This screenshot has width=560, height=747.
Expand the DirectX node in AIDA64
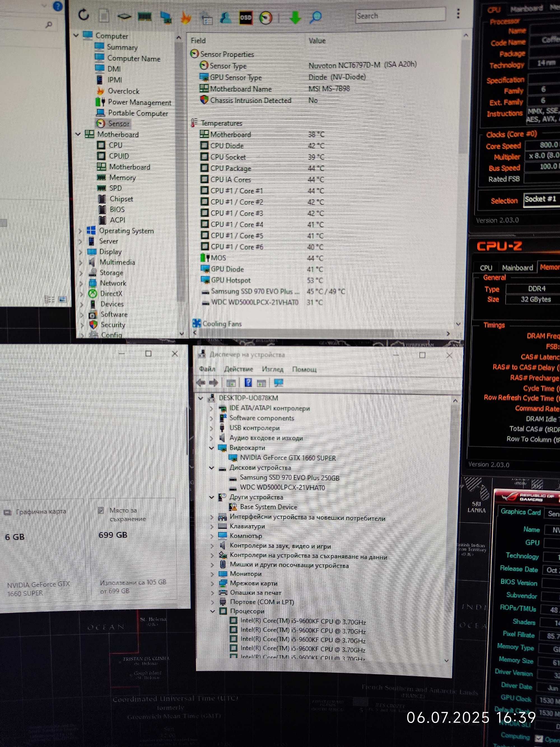click(81, 294)
